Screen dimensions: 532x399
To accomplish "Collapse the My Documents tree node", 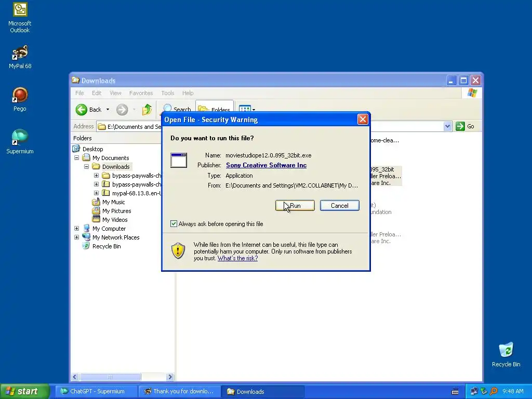I will click(77, 158).
